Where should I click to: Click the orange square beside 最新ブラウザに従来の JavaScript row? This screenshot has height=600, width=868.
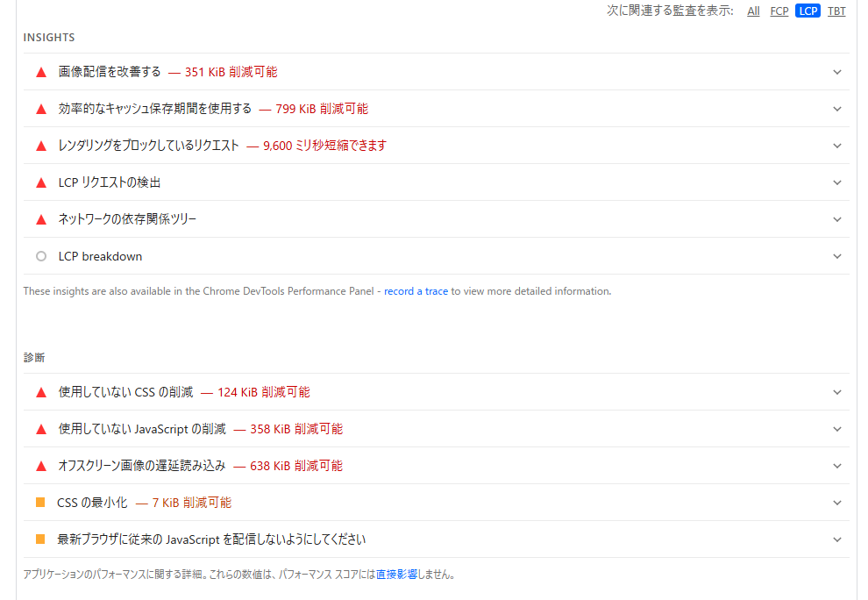41,539
